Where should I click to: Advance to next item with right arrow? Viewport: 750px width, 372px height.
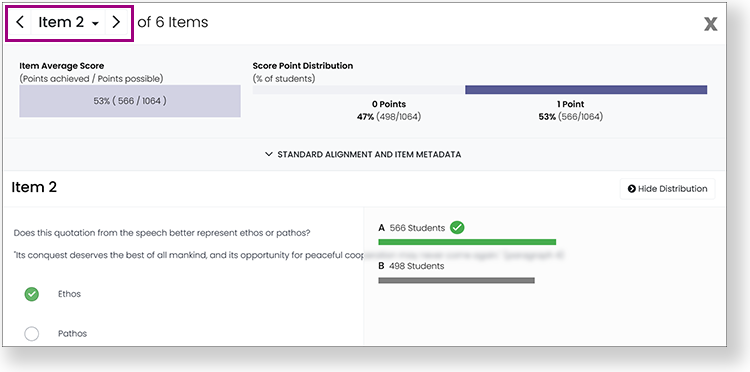[x=116, y=22]
